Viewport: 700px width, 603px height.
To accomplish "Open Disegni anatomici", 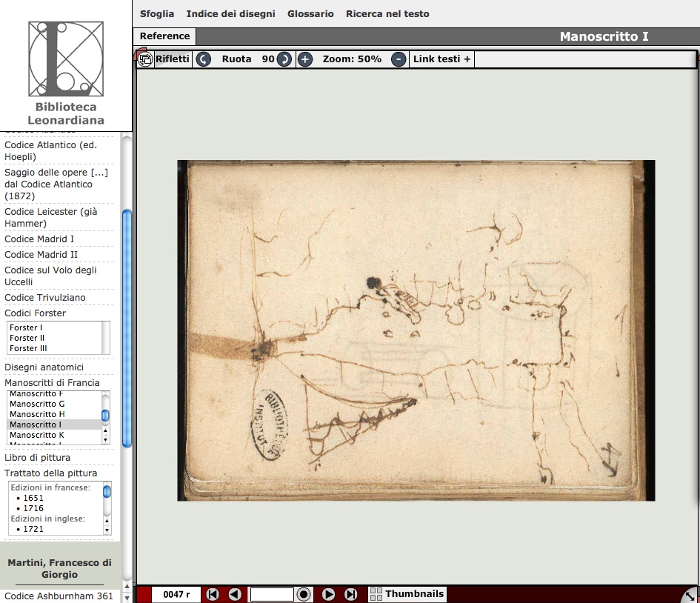I will pyautogui.click(x=44, y=367).
